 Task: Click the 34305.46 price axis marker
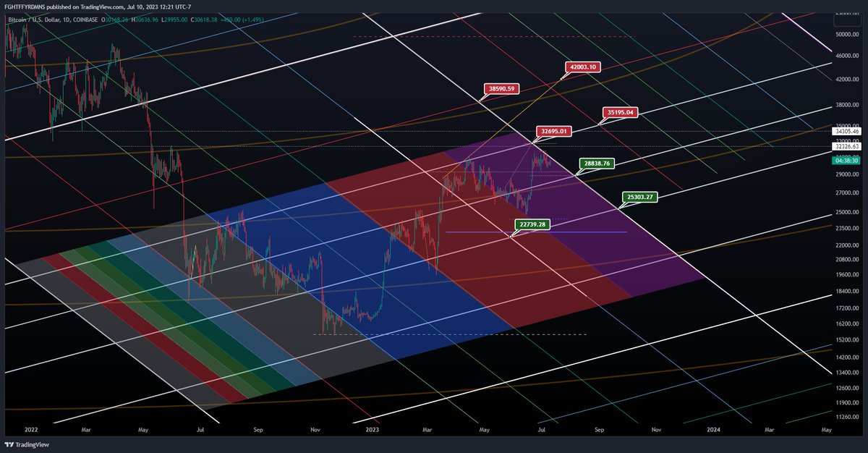(846, 131)
